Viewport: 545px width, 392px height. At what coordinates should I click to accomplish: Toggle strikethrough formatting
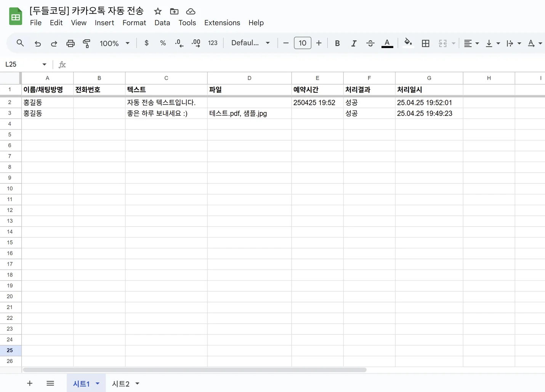[x=370, y=43]
